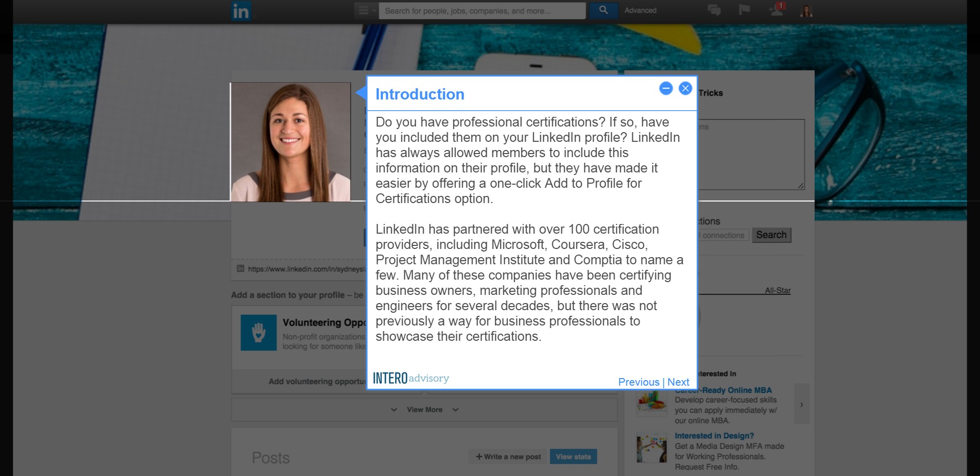Image resolution: width=980 pixels, height=476 pixels.
Task: Click the Design MFA ad thumbnail
Action: [652, 448]
